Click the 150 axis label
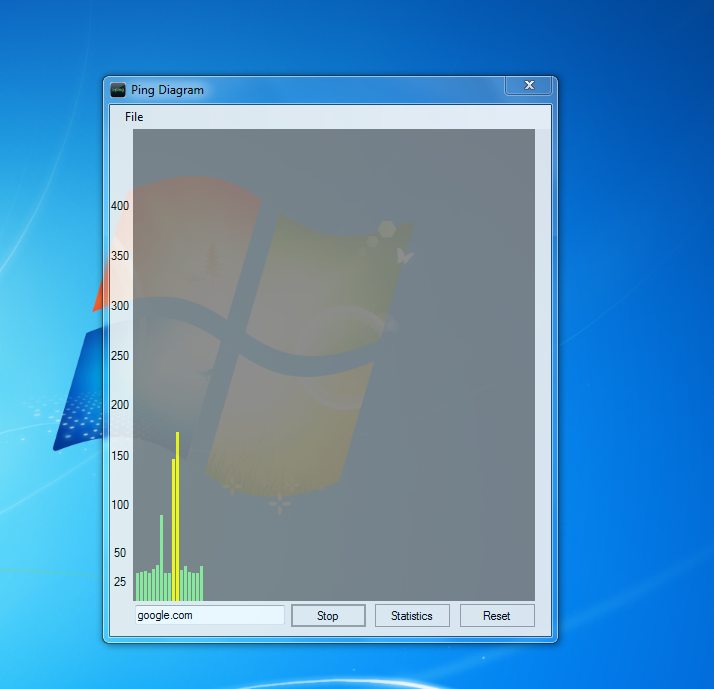Viewport: 714px width, 689px height. [120, 455]
